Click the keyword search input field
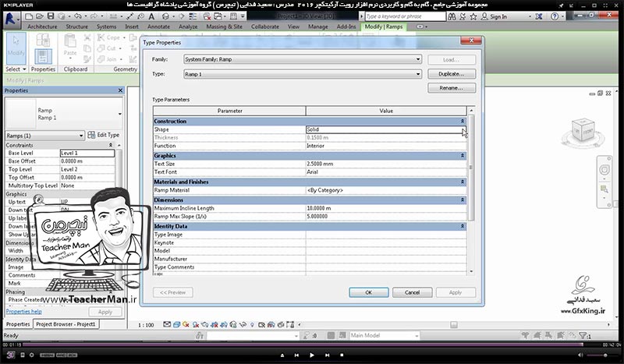Image resolution: width=624 pixels, height=364 pixels. (x=405, y=16)
